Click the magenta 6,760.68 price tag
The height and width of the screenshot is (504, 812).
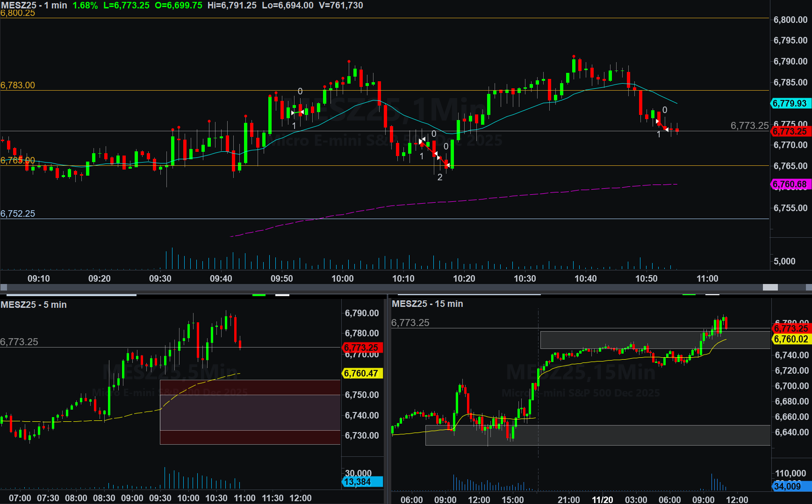click(x=790, y=185)
